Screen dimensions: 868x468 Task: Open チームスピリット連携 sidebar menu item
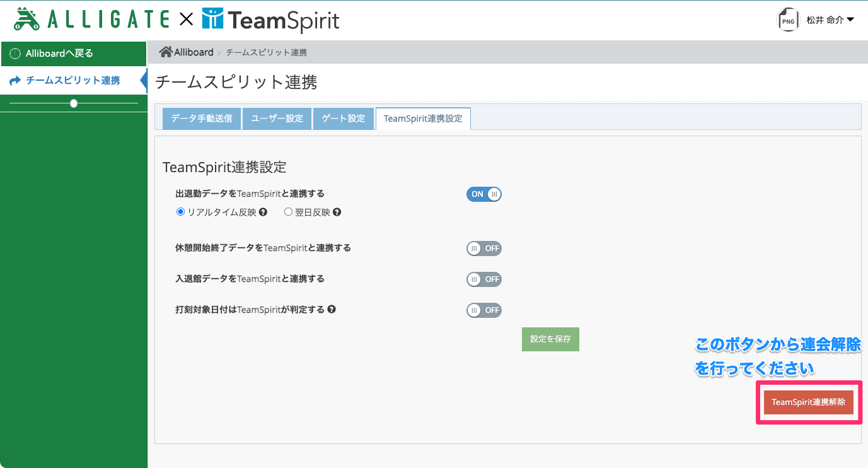pyautogui.click(x=73, y=81)
